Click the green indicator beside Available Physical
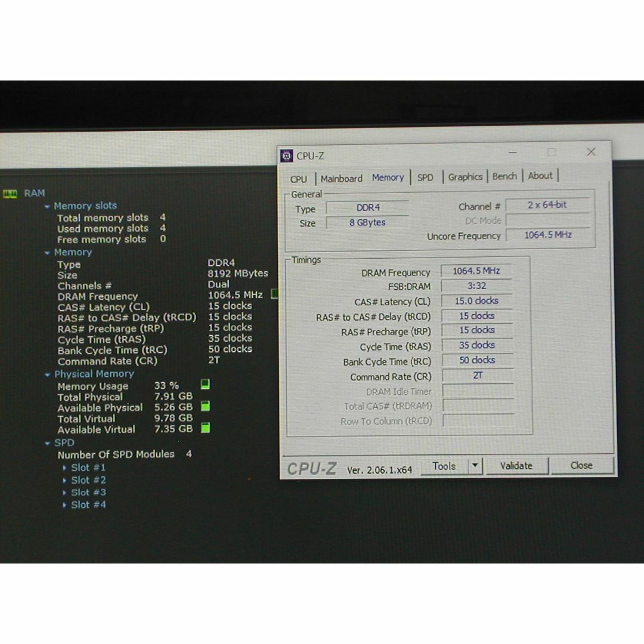Image resolution: width=644 pixels, height=644 pixels. (x=205, y=406)
